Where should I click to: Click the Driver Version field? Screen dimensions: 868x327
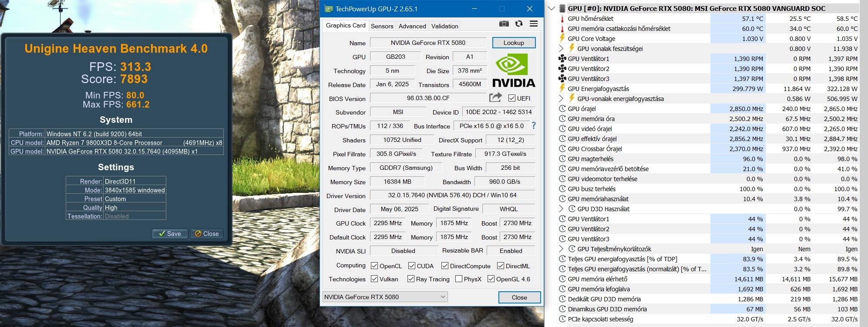[452, 196]
